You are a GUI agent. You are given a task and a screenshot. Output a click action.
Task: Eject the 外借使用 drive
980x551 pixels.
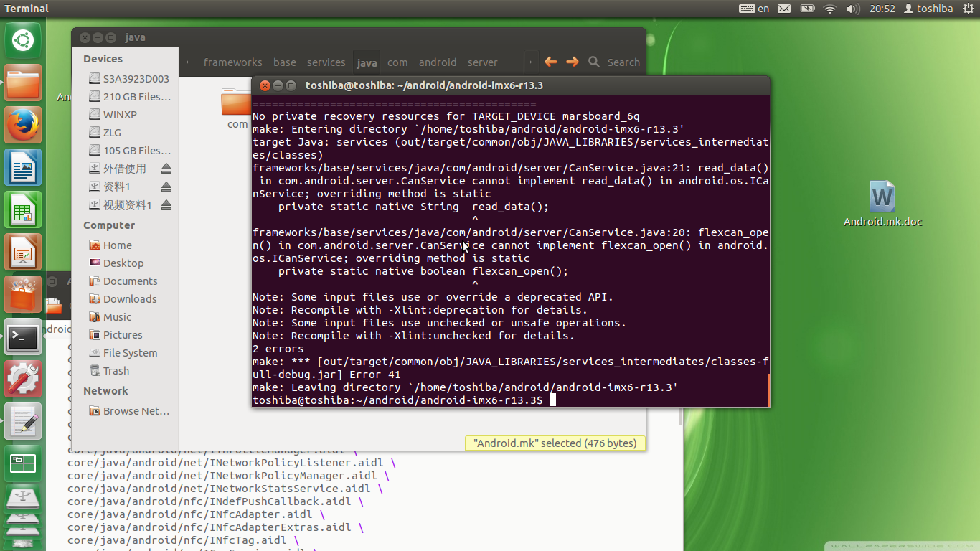click(166, 169)
